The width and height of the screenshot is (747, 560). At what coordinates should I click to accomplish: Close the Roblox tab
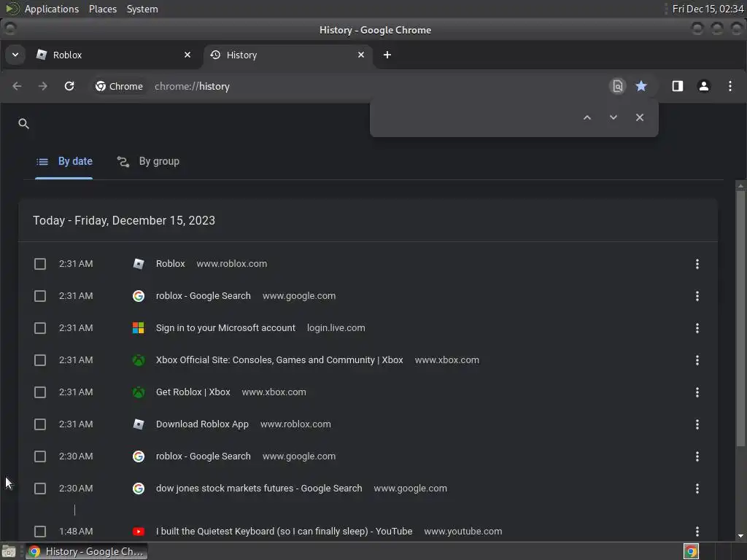[187, 55]
